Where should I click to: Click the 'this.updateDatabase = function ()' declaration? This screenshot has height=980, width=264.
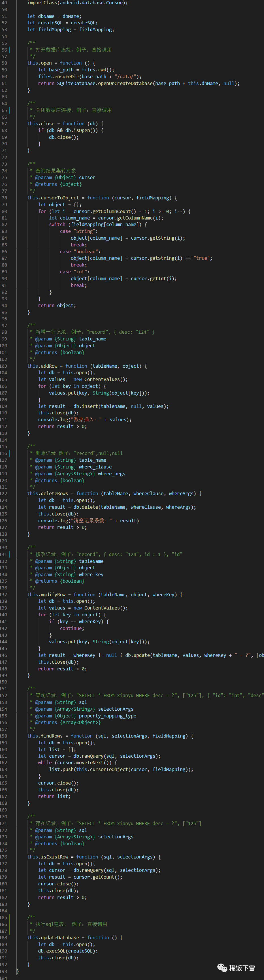[x=75, y=938]
